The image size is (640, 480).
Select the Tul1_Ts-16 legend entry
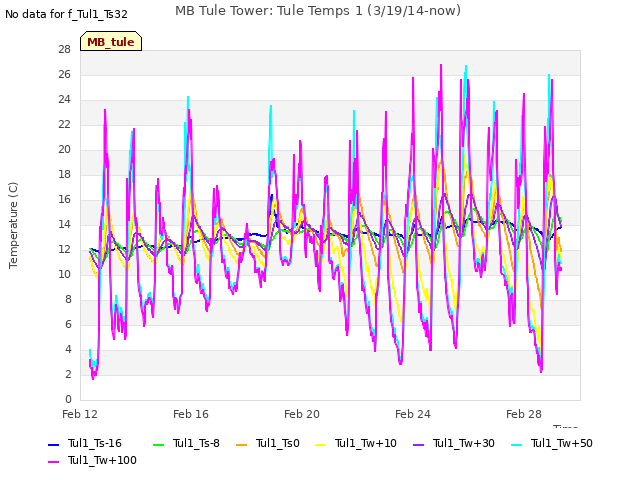85,443
